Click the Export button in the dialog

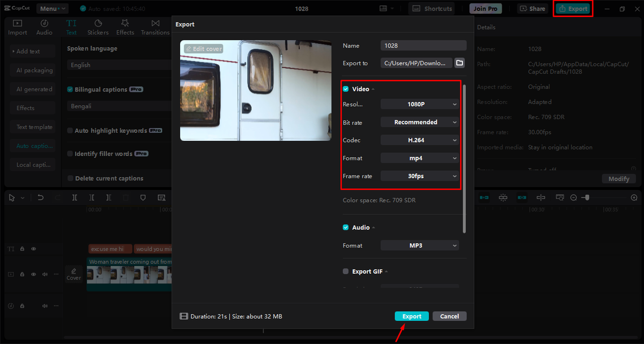pos(412,316)
